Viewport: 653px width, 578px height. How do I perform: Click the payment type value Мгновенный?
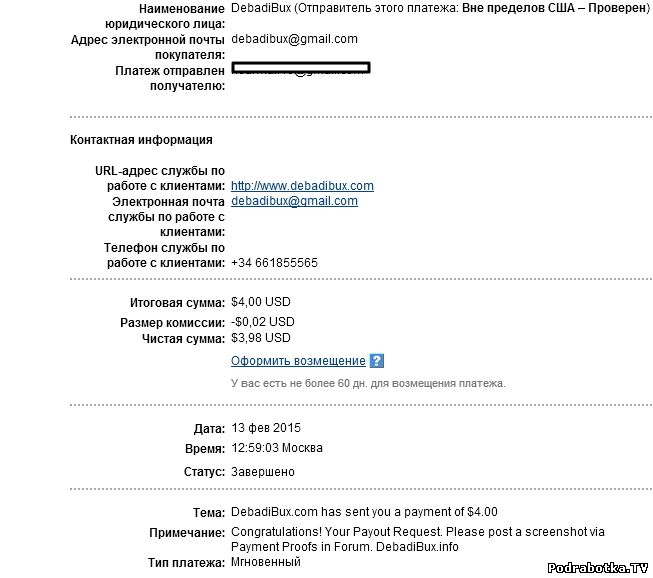(266, 565)
